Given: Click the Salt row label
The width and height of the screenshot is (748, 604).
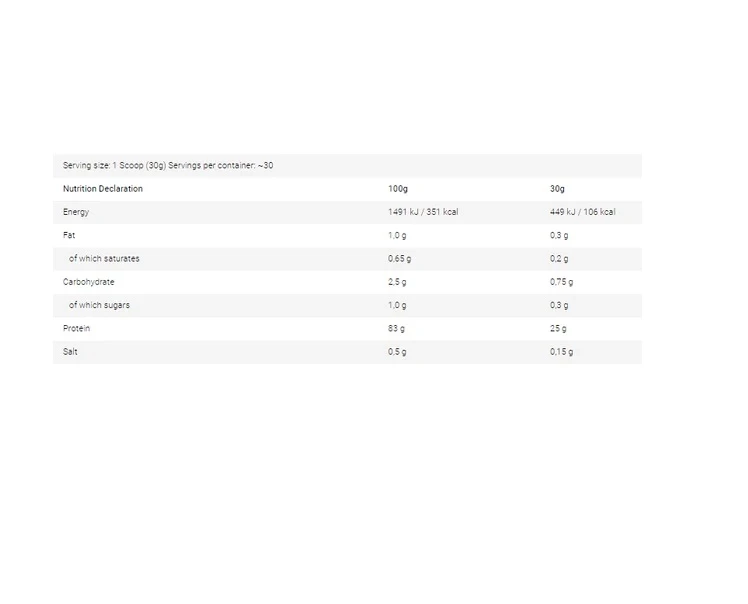Looking at the screenshot, I should (x=70, y=352).
